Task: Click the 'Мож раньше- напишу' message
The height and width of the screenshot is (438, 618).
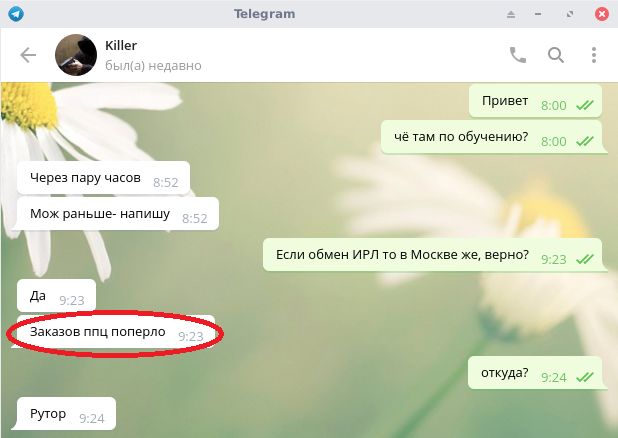Action: coord(118,214)
